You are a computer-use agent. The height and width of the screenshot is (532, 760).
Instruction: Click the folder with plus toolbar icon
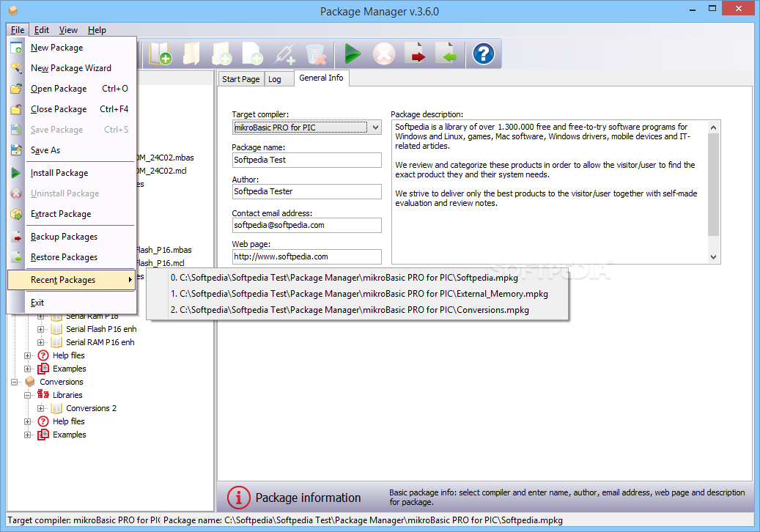[x=222, y=53]
